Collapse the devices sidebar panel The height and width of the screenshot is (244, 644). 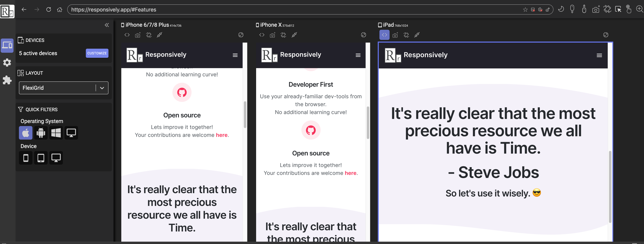107,25
